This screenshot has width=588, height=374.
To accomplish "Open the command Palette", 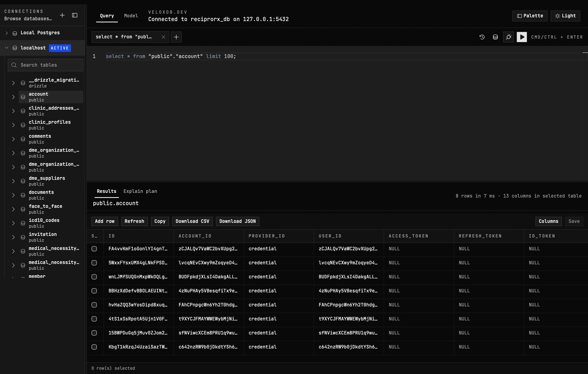I will click(x=529, y=16).
